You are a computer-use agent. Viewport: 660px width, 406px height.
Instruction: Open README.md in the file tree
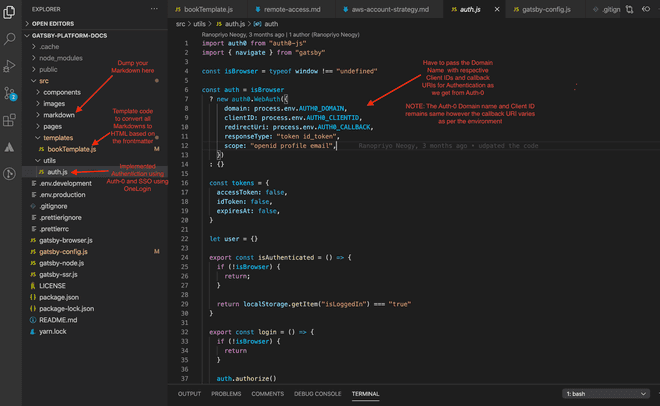58,320
